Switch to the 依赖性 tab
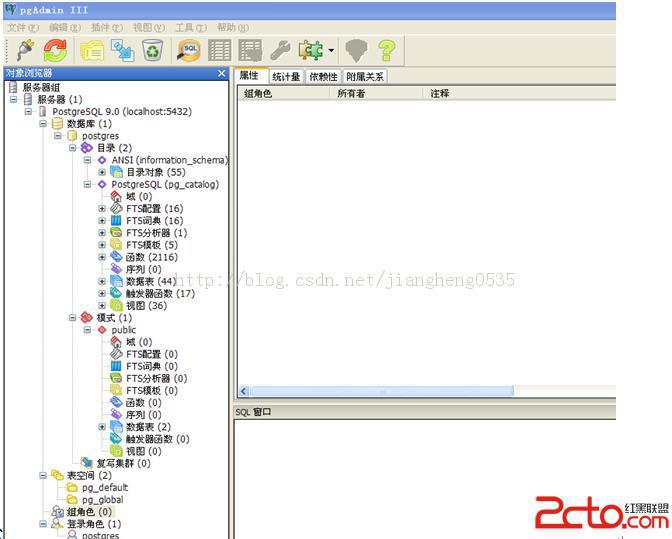The height and width of the screenshot is (539, 672). coord(324,77)
